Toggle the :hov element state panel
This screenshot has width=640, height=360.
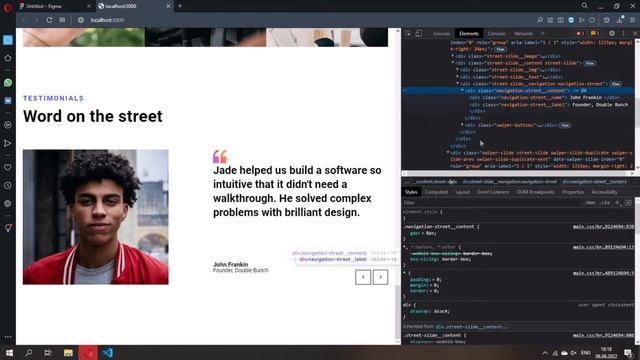(590, 202)
